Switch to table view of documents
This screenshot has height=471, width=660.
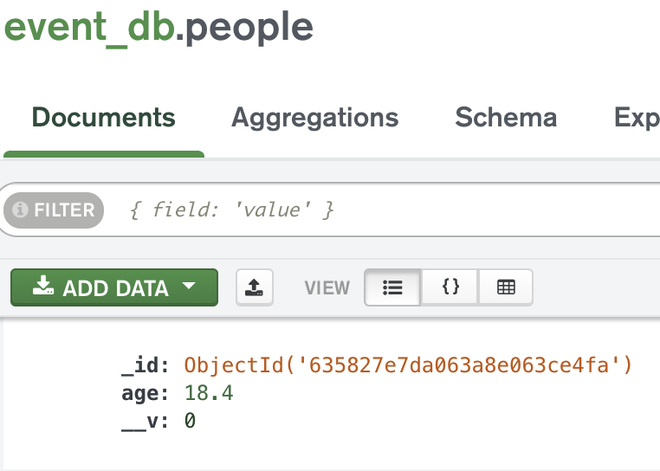pyautogui.click(x=506, y=288)
